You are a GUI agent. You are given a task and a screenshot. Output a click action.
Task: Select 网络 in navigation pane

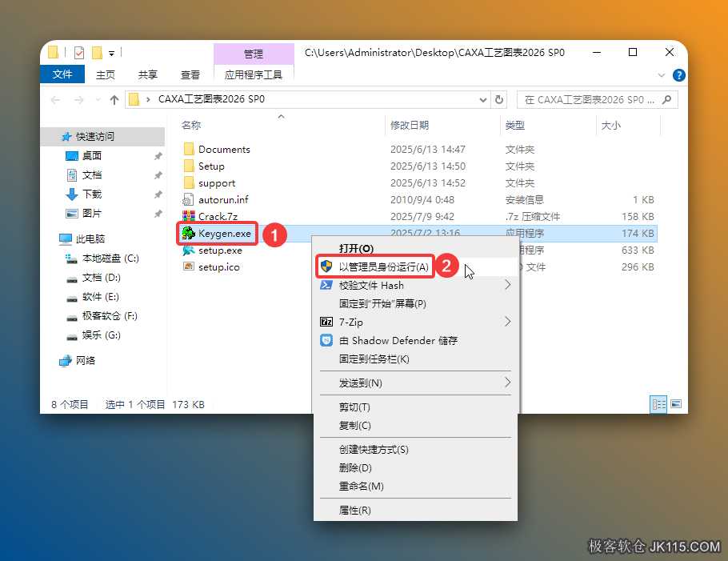pyautogui.click(x=86, y=360)
